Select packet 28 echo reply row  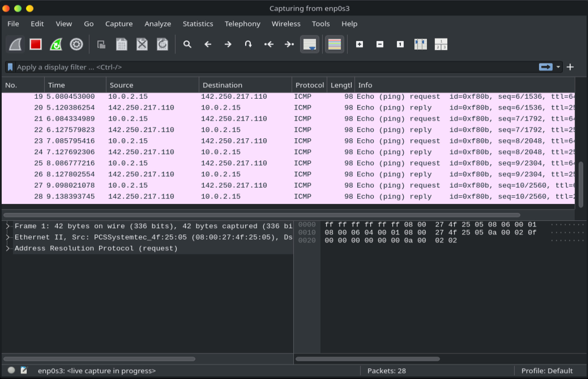click(288, 197)
